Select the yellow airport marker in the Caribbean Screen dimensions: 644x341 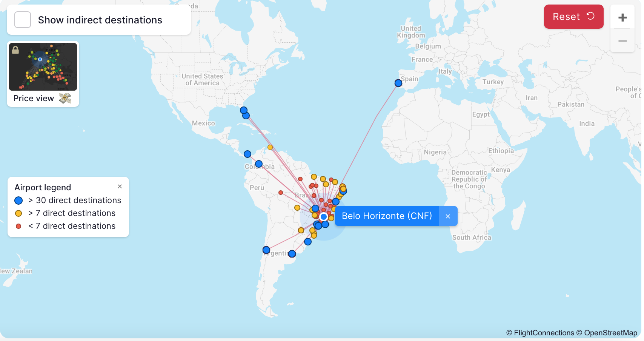(x=270, y=147)
